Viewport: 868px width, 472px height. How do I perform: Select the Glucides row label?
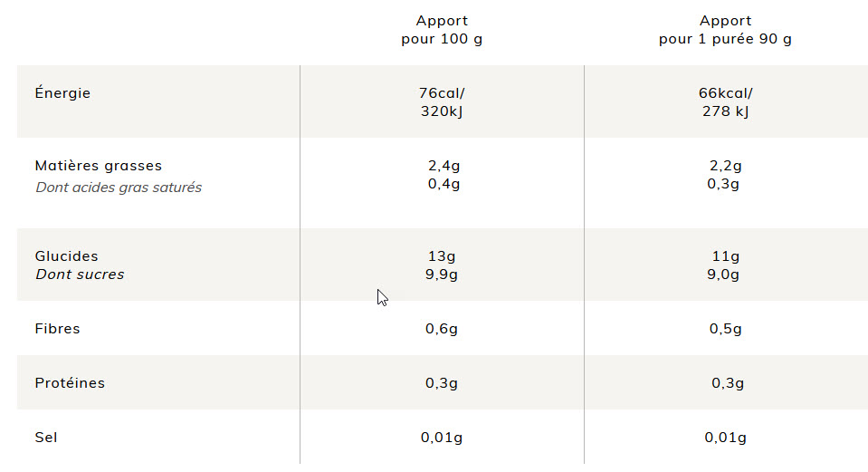(x=66, y=256)
